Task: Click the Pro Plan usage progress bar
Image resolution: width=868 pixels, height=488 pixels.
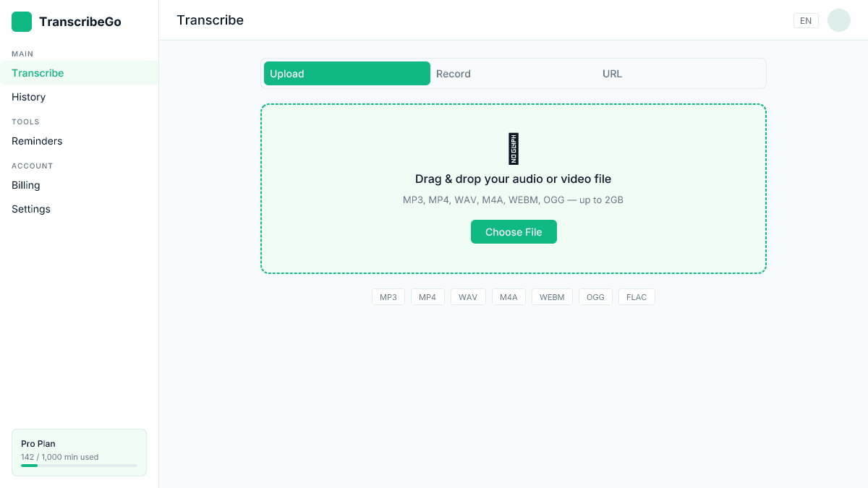Action: tap(79, 466)
